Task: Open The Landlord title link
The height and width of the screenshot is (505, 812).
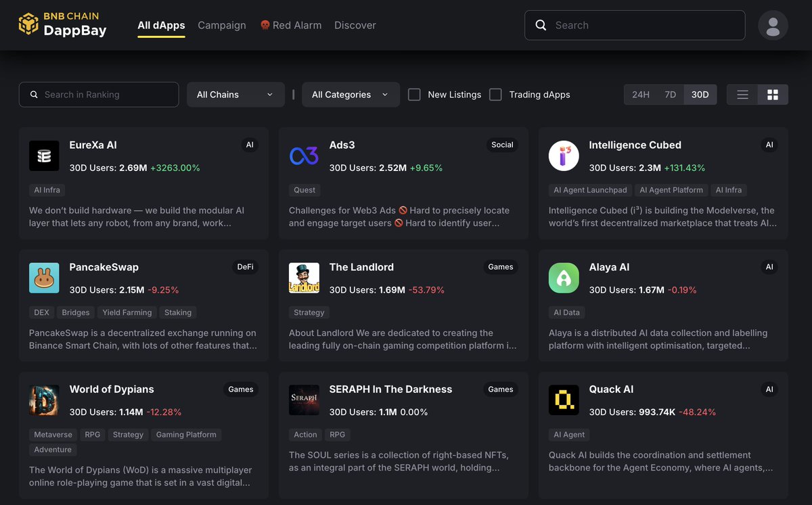Action: tap(361, 267)
